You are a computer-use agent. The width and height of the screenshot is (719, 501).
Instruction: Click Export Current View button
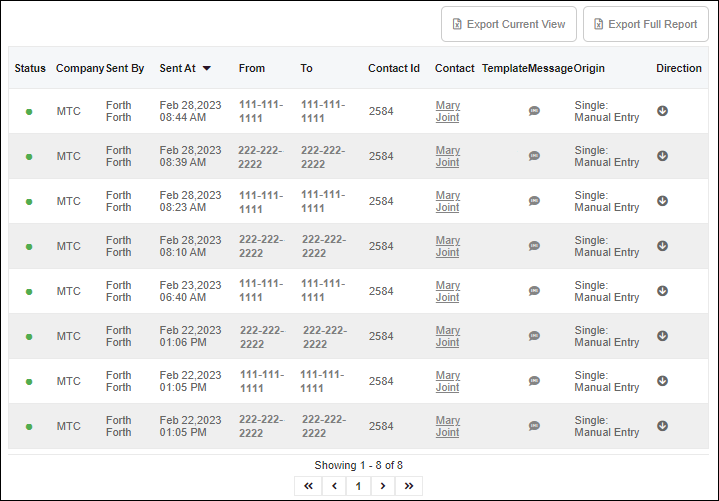point(509,24)
